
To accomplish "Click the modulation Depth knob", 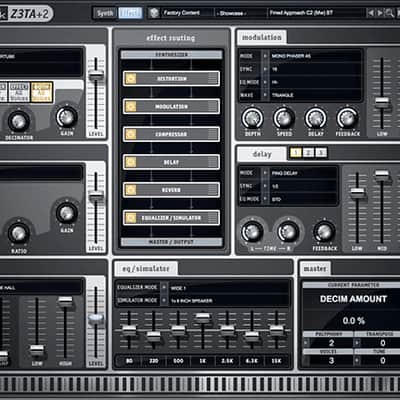I will [x=252, y=118].
